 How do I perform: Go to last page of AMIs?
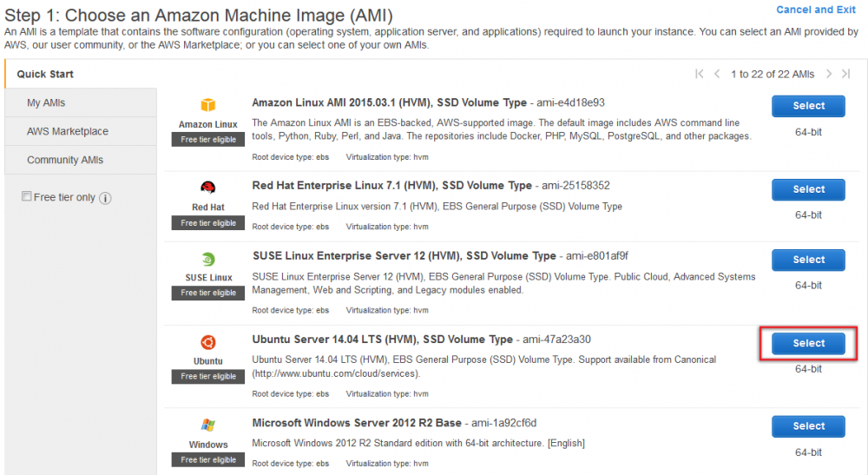pos(845,74)
